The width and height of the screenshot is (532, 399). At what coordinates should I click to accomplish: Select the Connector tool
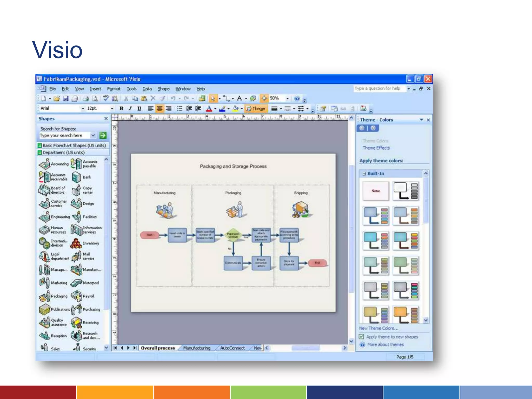227,98
